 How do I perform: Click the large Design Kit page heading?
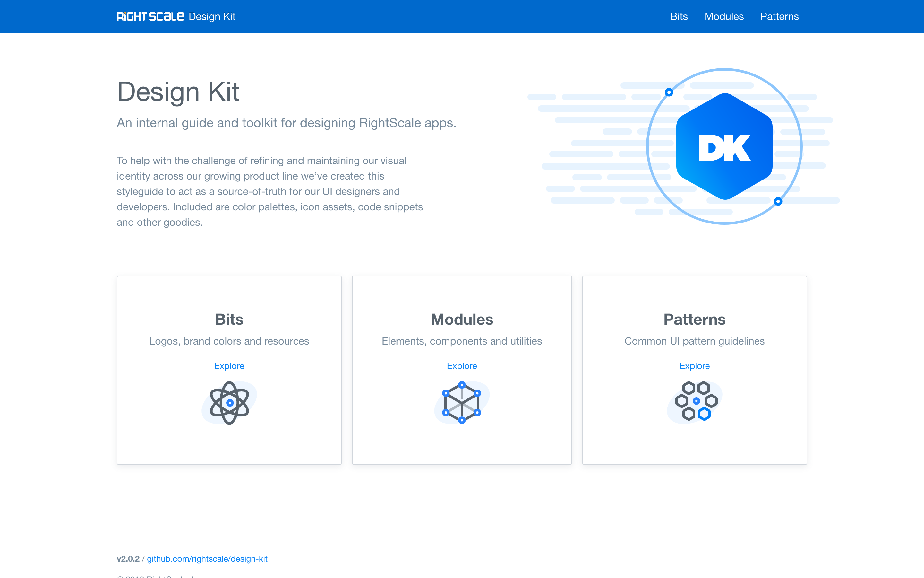point(178,92)
